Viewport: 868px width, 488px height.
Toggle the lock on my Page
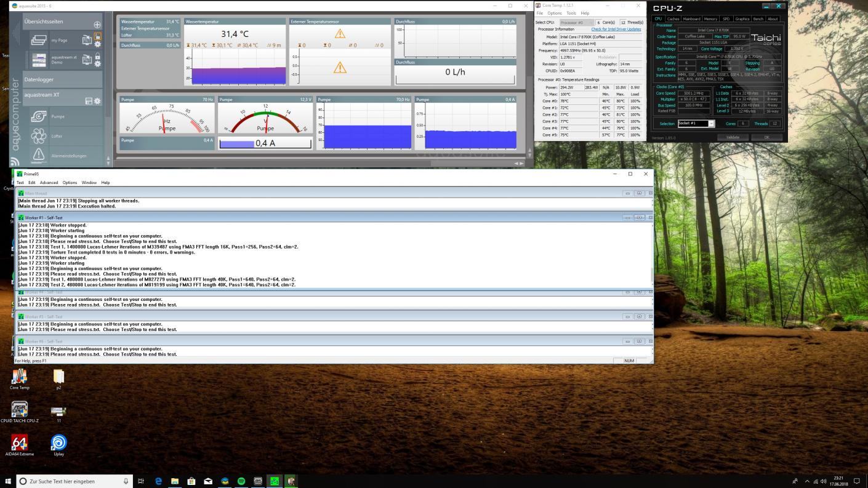[x=97, y=36]
